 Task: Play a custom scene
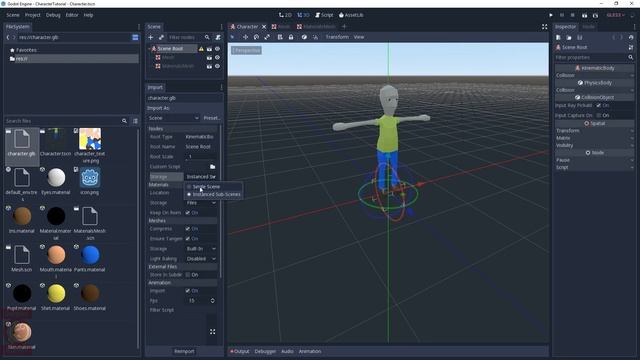tap(596, 15)
